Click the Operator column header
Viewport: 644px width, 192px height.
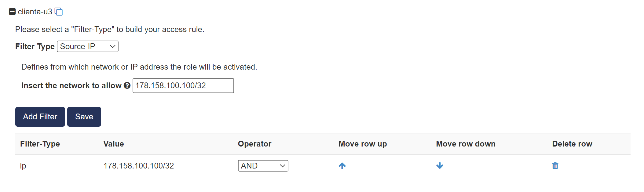coord(254,144)
